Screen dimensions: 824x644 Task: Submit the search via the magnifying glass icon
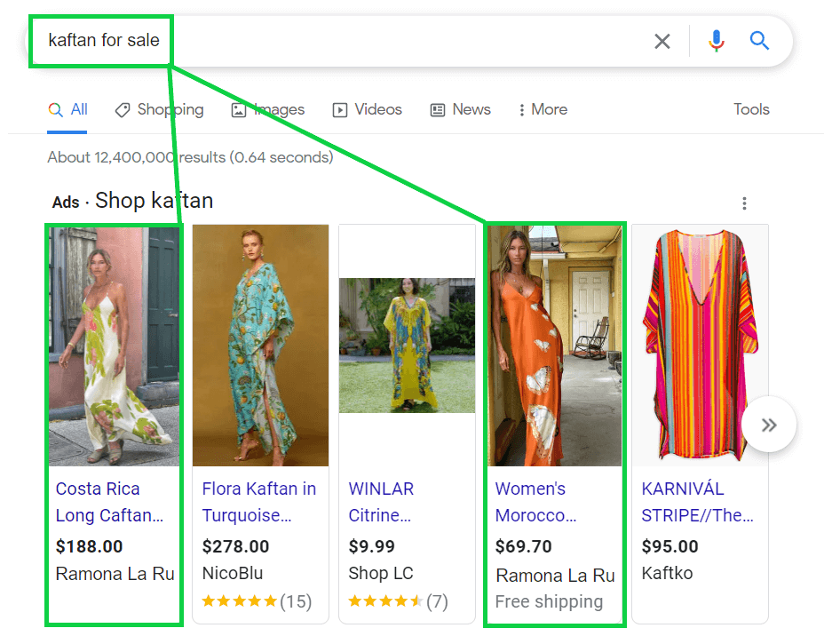click(x=759, y=41)
